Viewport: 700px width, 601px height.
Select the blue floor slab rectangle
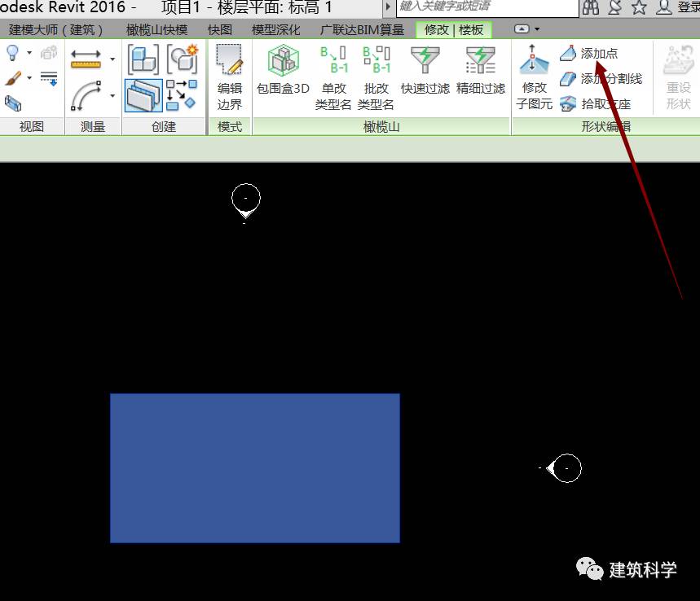[x=255, y=468]
